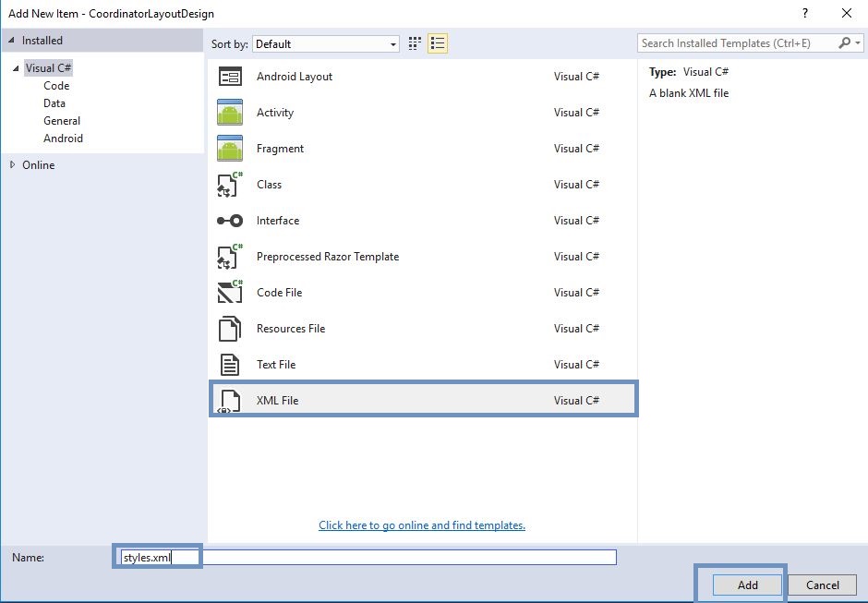868x603 pixels.
Task: Choose the Preprocessed Razor Template icon
Action: 230,257
